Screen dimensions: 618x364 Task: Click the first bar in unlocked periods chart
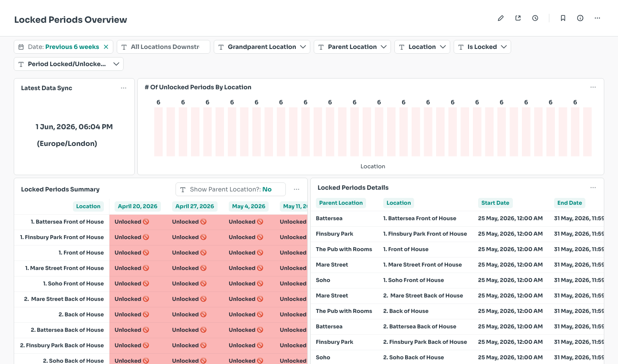(158, 132)
